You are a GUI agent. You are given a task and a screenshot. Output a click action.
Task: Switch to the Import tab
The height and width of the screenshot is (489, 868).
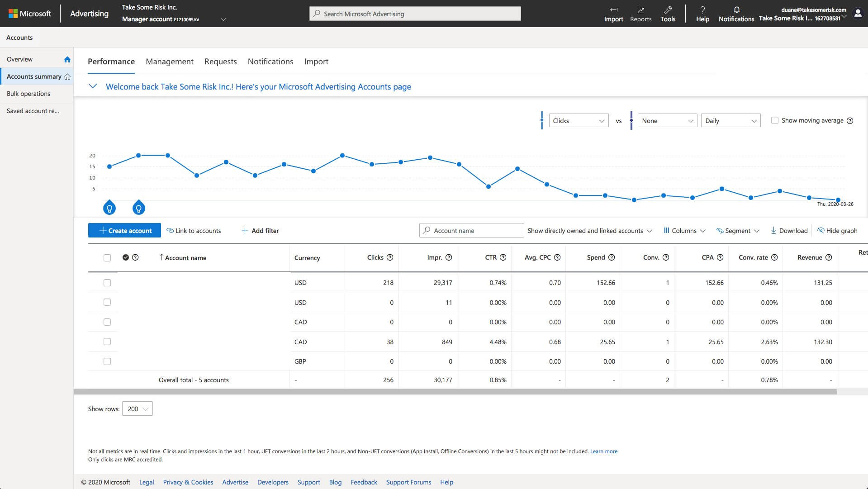coord(316,62)
